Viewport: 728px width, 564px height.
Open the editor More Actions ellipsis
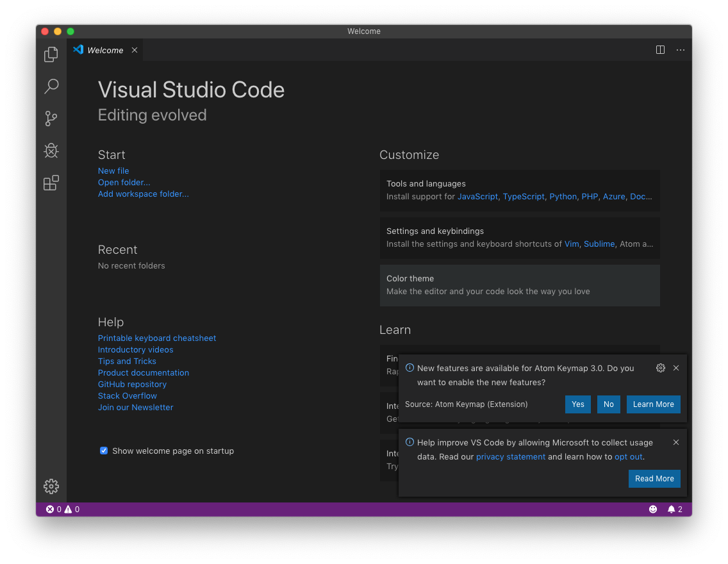click(x=680, y=49)
